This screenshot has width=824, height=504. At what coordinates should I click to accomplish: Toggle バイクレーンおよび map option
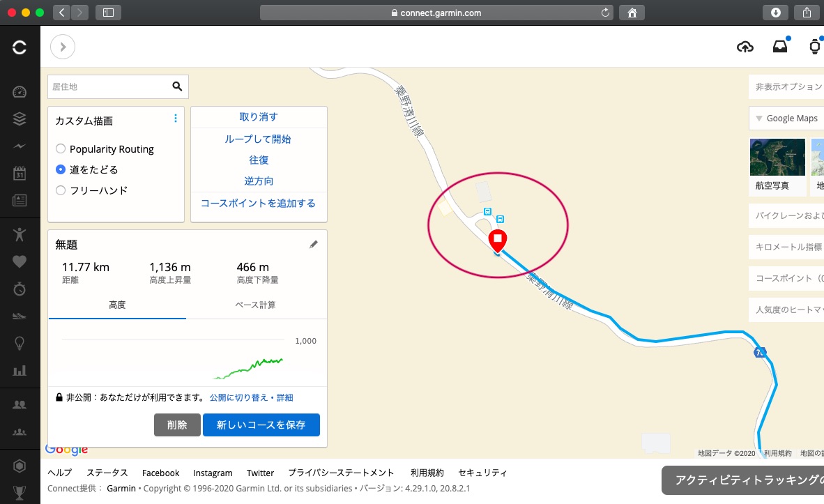786,215
